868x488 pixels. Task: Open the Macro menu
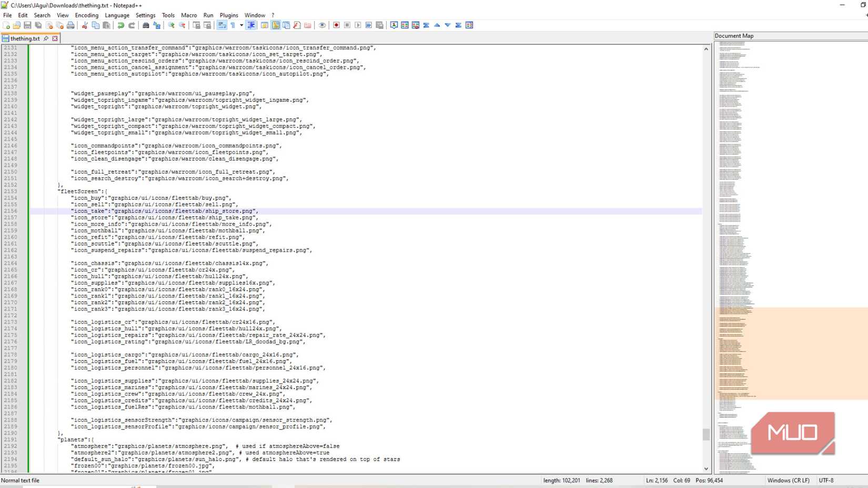coord(189,15)
